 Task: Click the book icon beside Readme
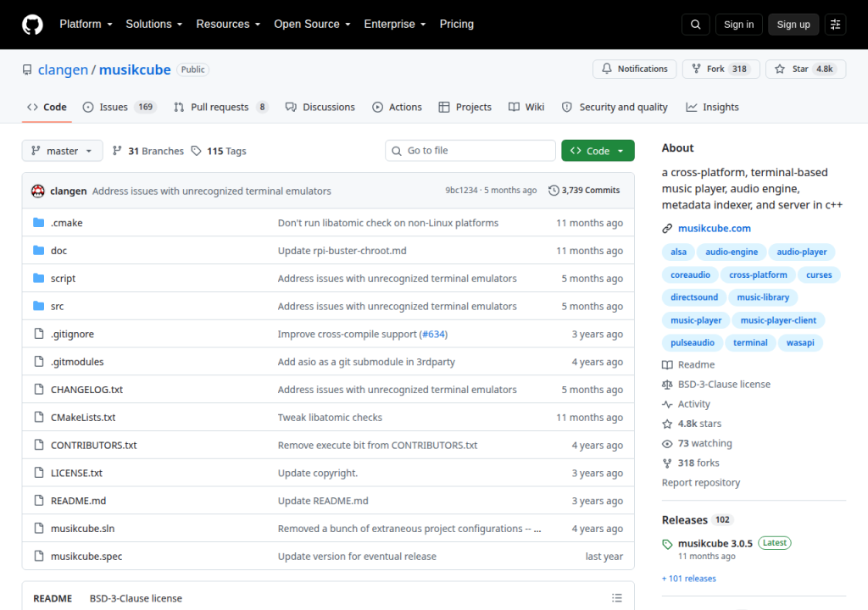[x=667, y=365]
